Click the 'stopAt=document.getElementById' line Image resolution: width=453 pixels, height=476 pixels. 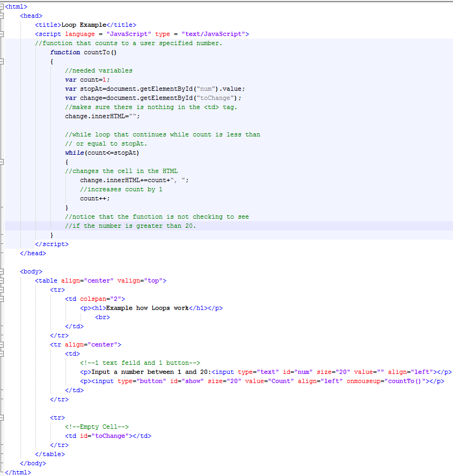click(155, 89)
